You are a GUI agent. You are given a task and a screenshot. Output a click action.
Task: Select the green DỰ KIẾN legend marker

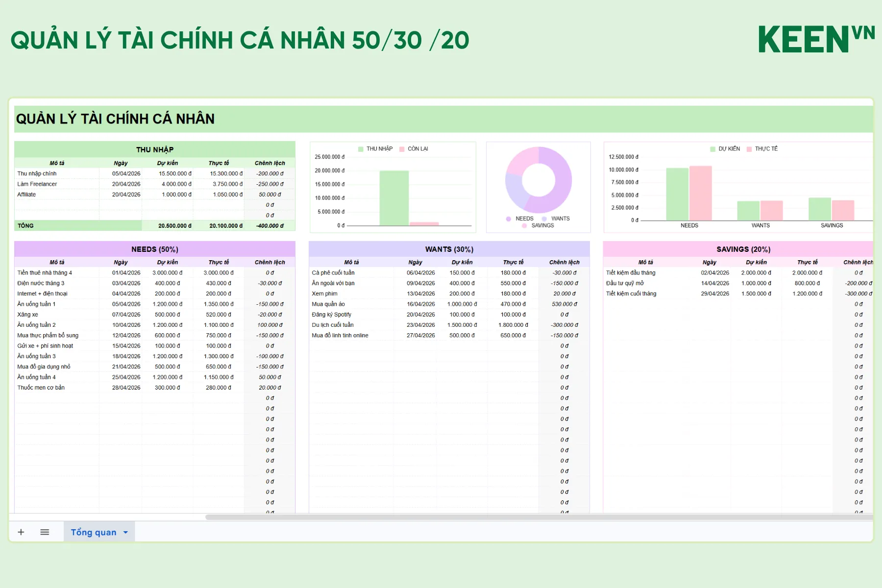(x=713, y=149)
